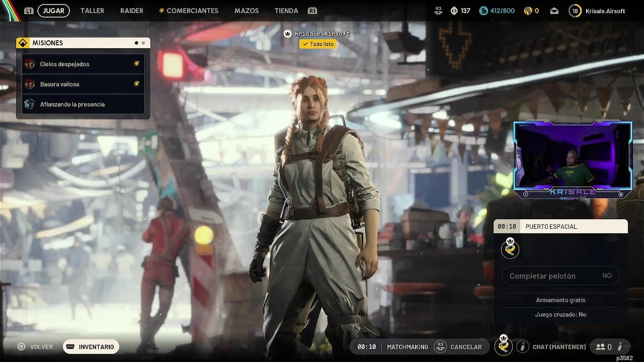Screen dimensions: 644x362
Task: Click the L1 bumper icon
Action: pyautogui.click(x=29, y=11)
